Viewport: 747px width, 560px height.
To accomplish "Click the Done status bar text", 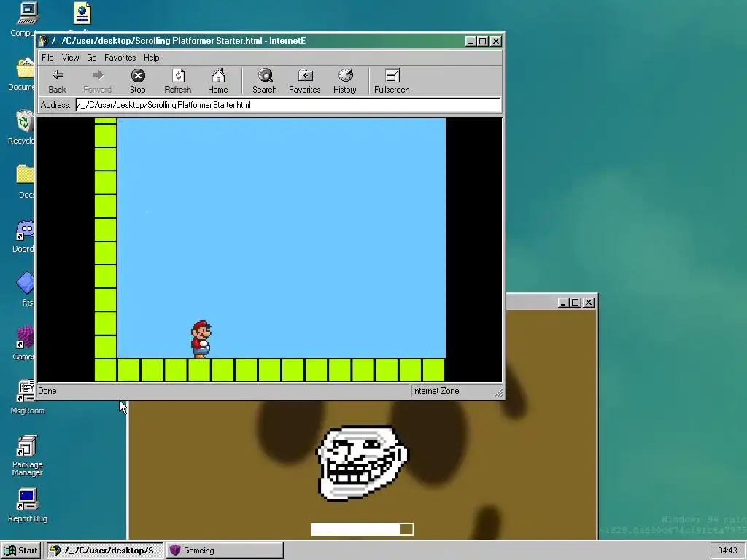I will [x=47, y=391].
